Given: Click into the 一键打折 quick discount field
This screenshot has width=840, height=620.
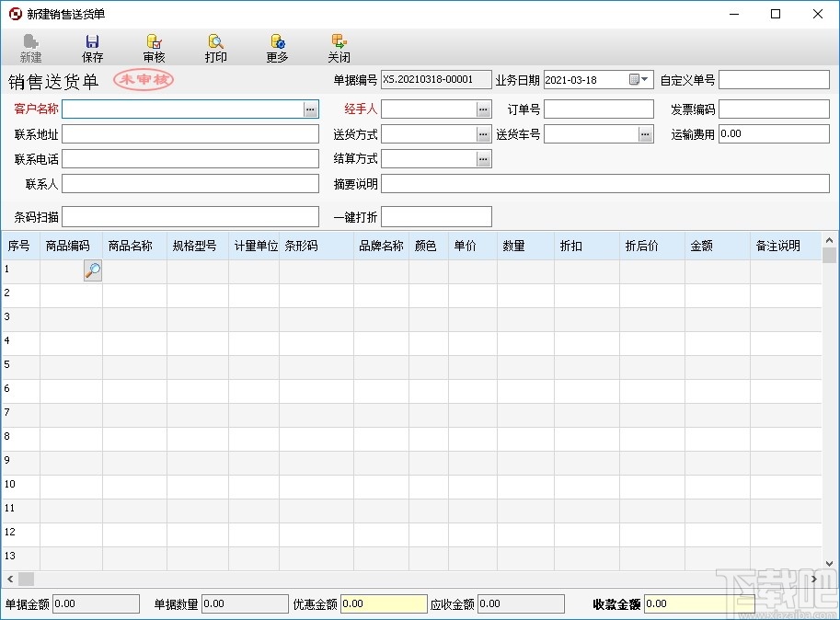Looking at the screenshot, I should coord(436,216).
